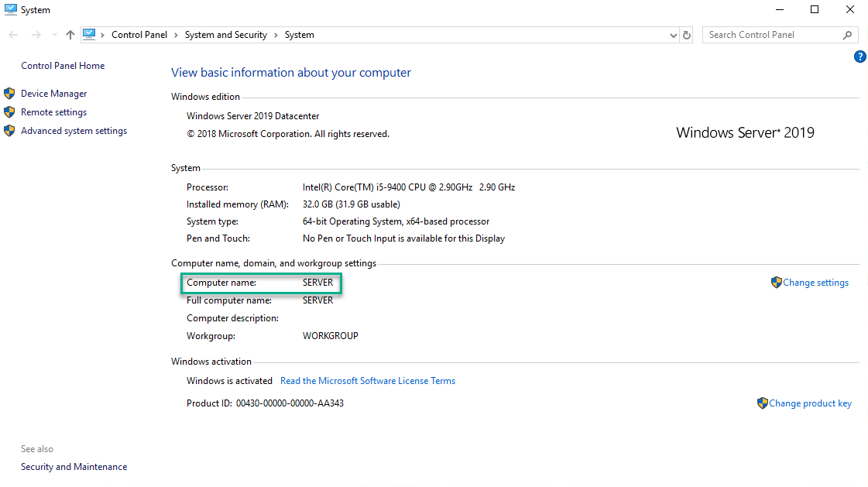Click the Windows is activated text

pos(229,381)
